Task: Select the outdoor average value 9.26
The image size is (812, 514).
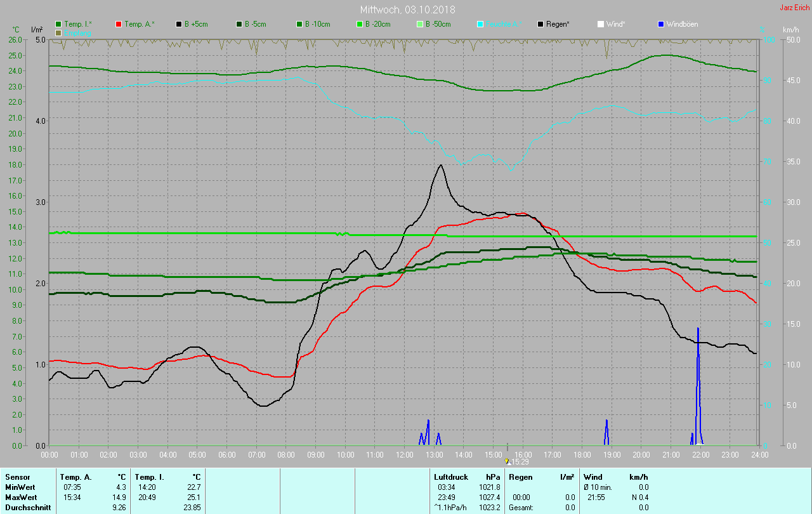Action: [x=119, y=508]
